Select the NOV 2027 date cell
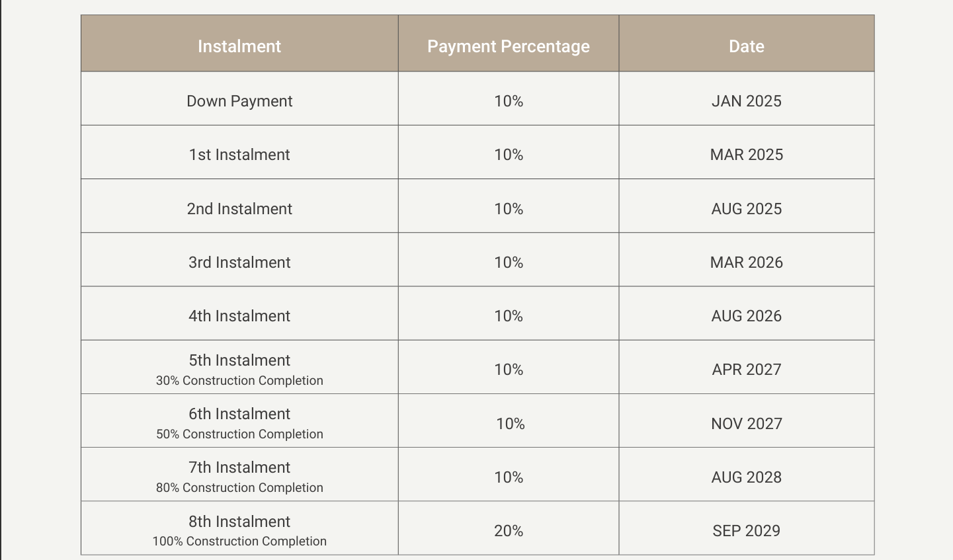Screen dimensions: 953x560 [x=746, y=424]
